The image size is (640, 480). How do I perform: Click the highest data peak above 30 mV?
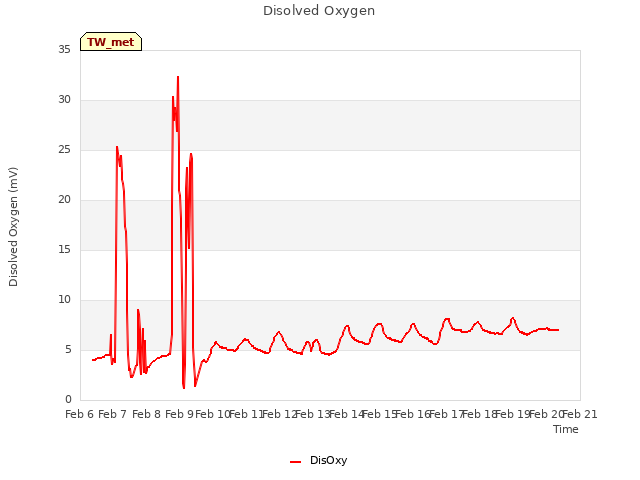(x=178, y=77)
